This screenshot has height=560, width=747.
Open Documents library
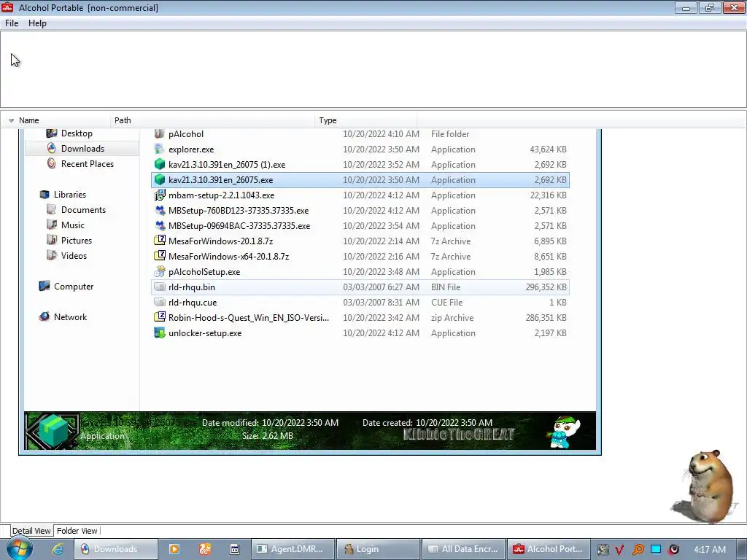tap(83, 210)
